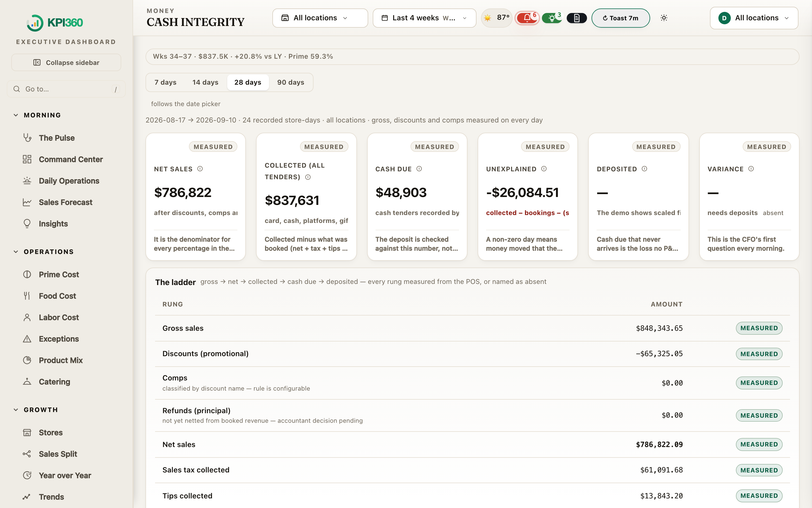Image resolution: width=812 pixels, height=508 pixels.
Task: Select the 7 days tab
Action: [165, 82]
